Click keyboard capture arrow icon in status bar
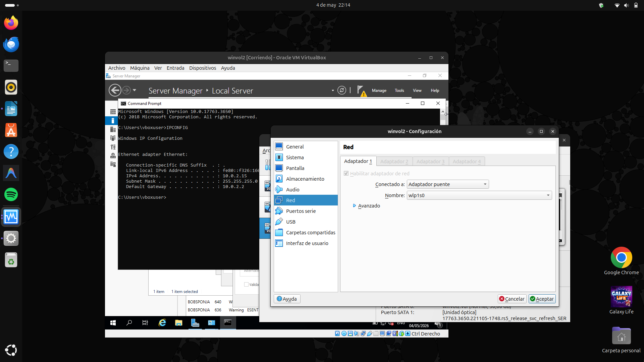Viewport: 644px width, 362px height. (x=408, y=334)
